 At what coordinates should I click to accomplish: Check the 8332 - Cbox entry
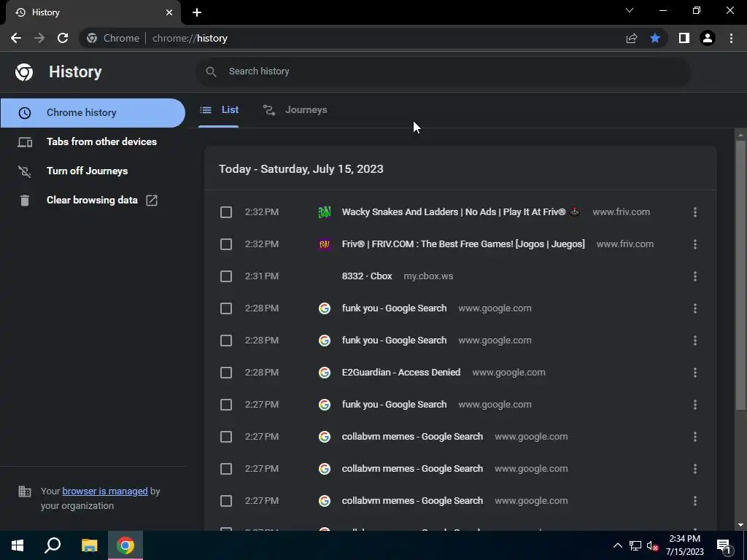[226, 276]
